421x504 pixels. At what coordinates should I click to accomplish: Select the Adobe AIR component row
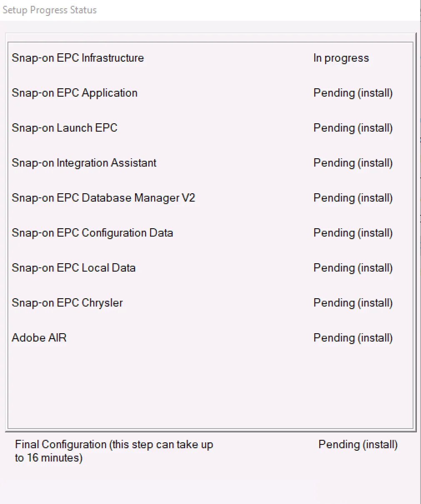(x=39, y=338)
